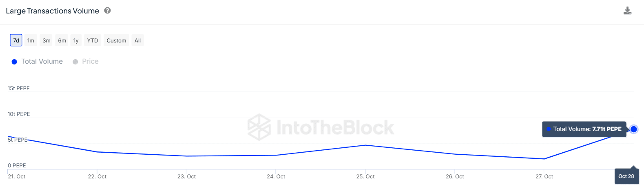This screenshot has height=189, width=644.
Task: Click the IntoTheBlock watermark logo
Action: pos(321,127)
